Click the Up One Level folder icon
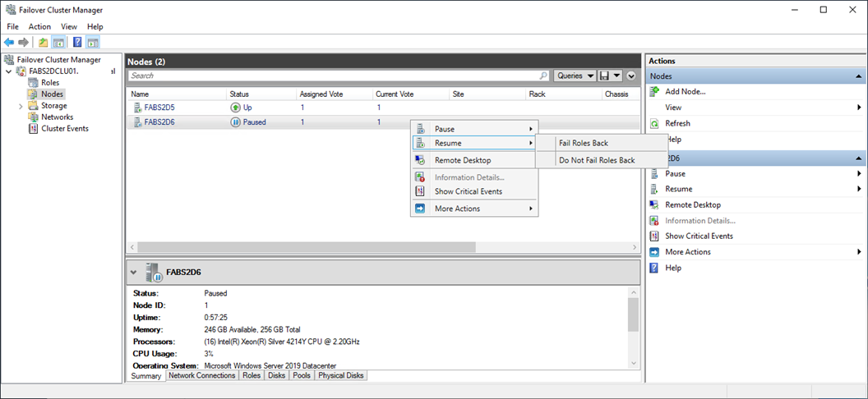 [x=43, y=43]
